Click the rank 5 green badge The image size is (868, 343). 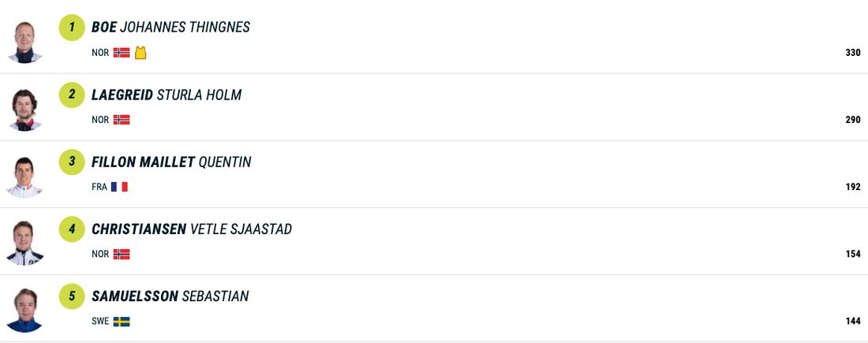pyautogui.click(x=72, y=296)
